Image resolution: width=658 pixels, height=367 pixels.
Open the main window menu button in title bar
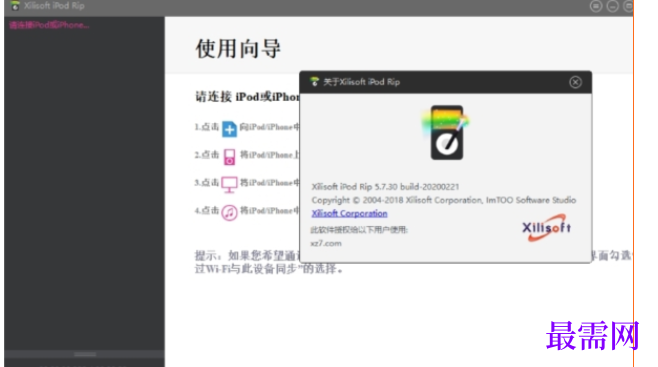pos(595,6)
